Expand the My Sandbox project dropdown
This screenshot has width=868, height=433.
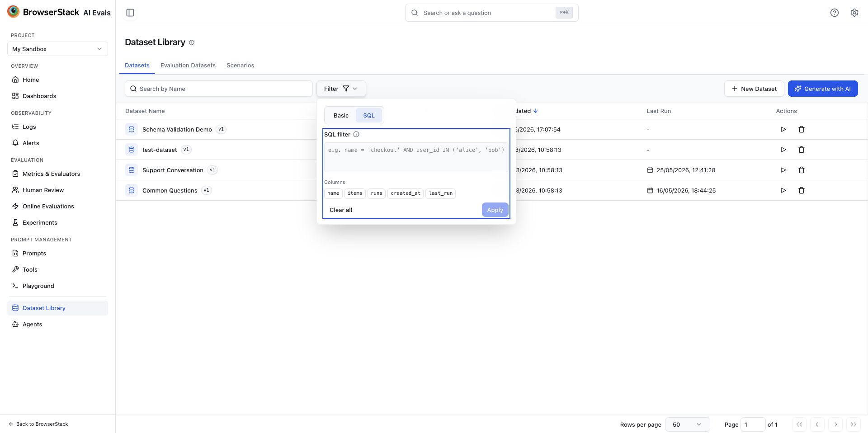[57, 49]
